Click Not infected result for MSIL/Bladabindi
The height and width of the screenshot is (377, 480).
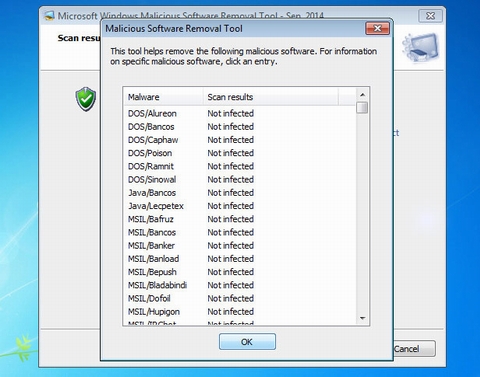pyautogui.click(x=231, y=285)
